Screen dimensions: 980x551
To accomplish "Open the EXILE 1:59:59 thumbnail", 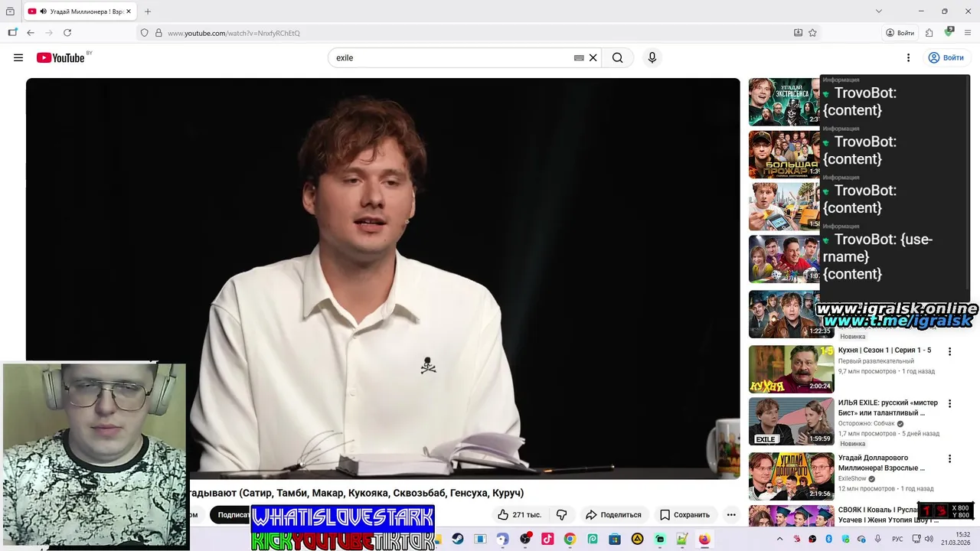I will [791, 421].
